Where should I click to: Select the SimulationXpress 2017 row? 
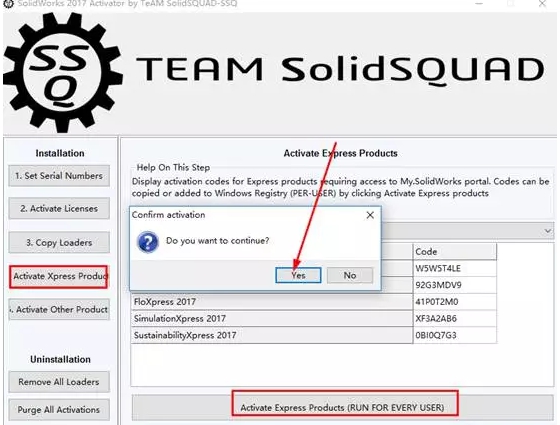pos(314,319)
